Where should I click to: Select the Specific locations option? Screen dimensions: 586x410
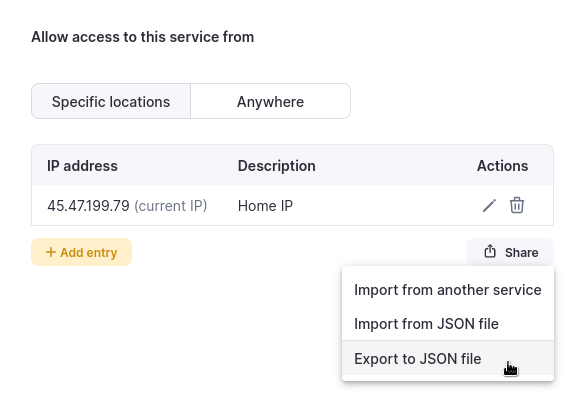click(111, 101)
